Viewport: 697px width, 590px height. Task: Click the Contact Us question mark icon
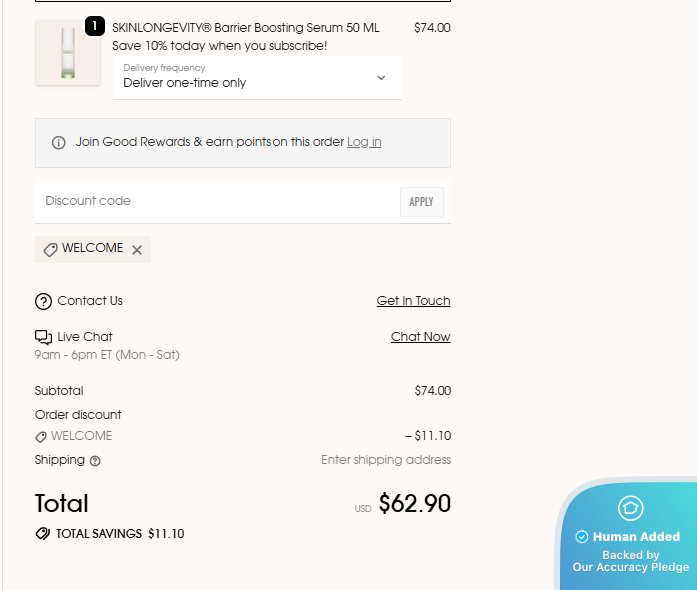pyautogui.click(x=44, y=301)
